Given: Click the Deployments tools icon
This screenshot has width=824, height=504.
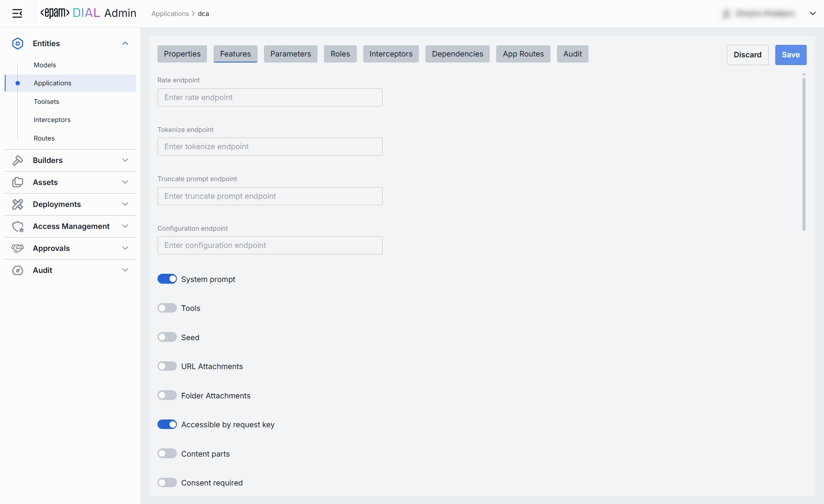Looking at the screenshot, I should (x=18, y=204).
